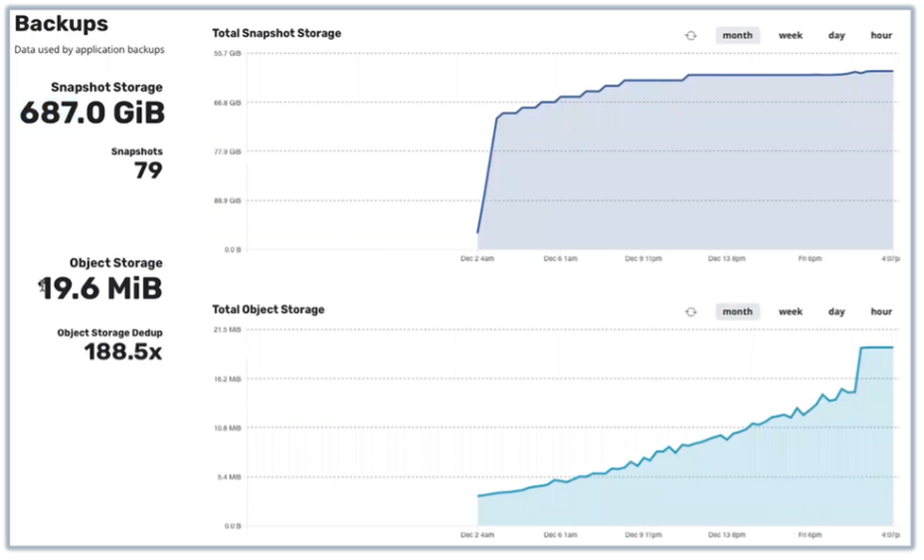The image size is (924, 560).
Task: Click the 687.0 GiB Snapshot Storage value
Action: [92, 112]
